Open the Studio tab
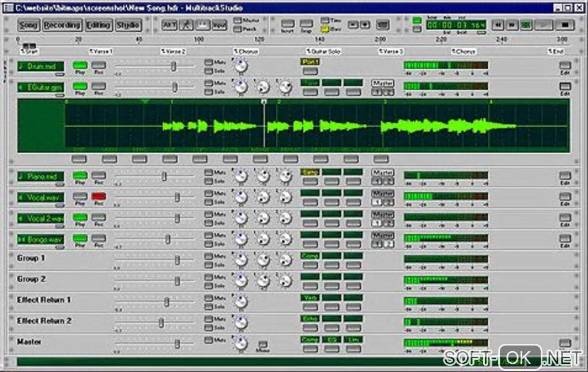This screenshot has height=372, width=588. pyautogui.click(x=128, y=25)
